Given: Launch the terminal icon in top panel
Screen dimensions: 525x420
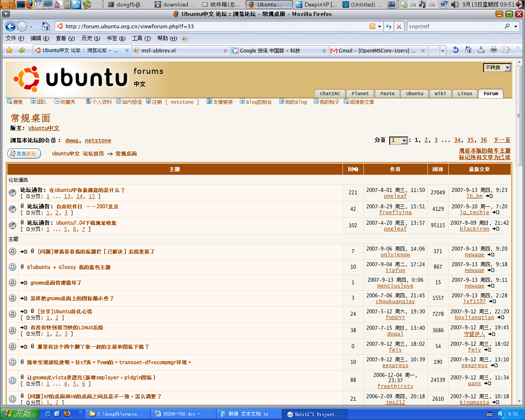Looking at the screenshot, I should 21,5.
